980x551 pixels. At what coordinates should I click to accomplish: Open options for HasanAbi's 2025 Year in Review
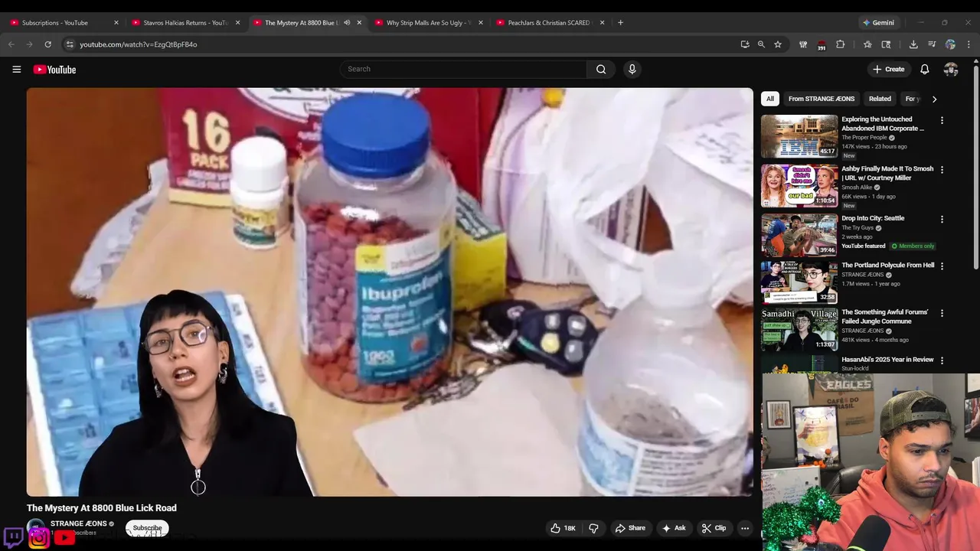tap(942, 360)
